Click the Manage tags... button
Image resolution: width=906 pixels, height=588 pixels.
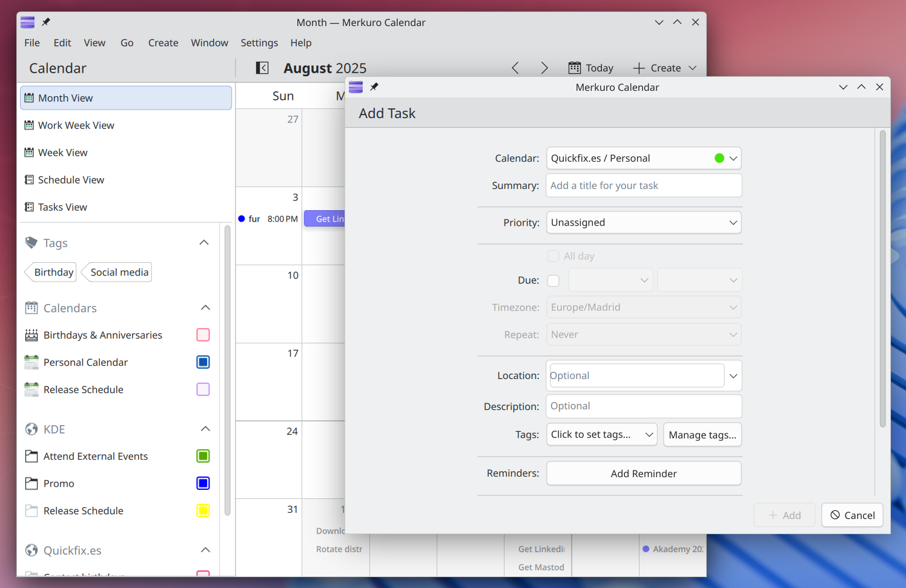point(703,435)
